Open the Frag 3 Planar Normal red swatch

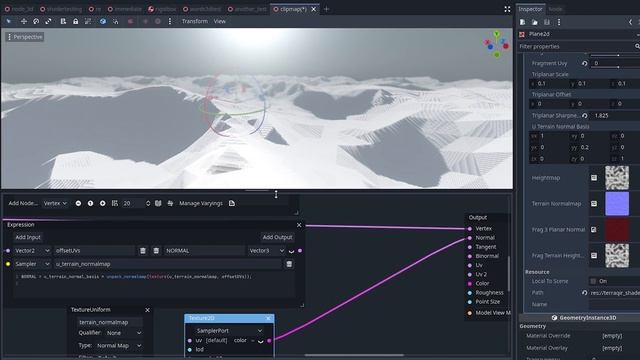click(617, 229)
